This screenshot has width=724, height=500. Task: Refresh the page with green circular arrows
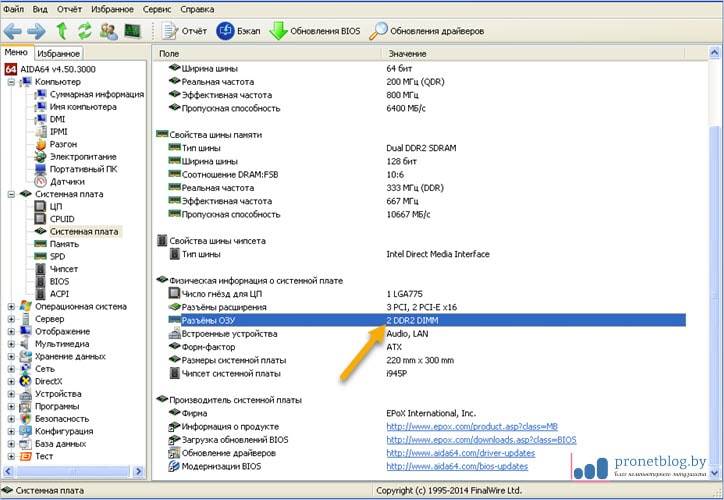coord(84,31)
